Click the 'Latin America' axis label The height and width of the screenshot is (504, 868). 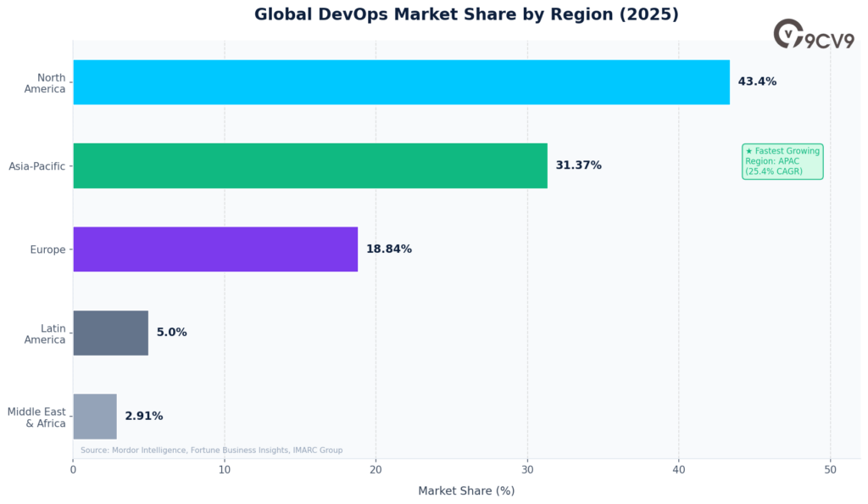[45, 334]
